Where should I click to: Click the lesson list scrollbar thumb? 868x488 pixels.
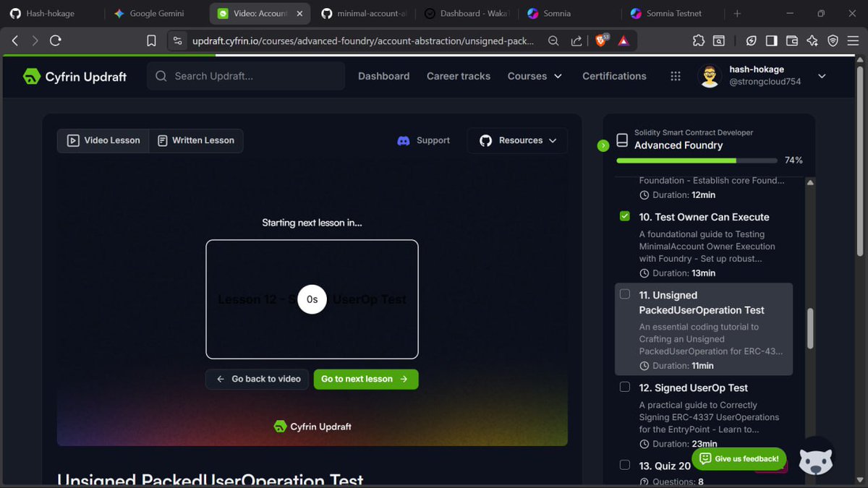click(x=810, y=328)
